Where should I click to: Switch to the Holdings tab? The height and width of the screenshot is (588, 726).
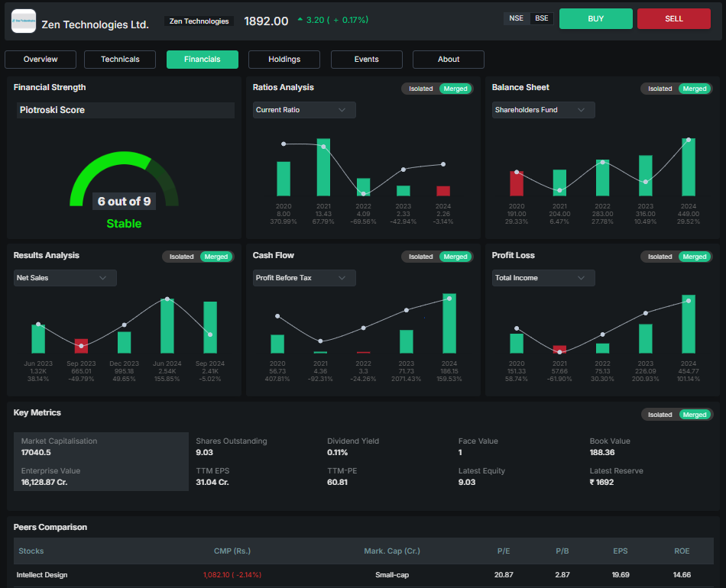284,60
